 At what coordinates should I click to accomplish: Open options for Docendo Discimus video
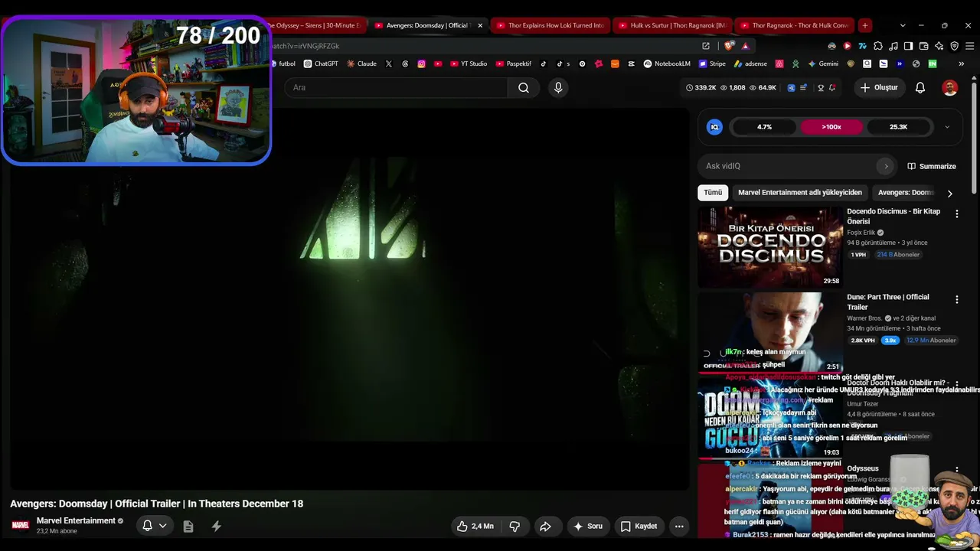956,214
